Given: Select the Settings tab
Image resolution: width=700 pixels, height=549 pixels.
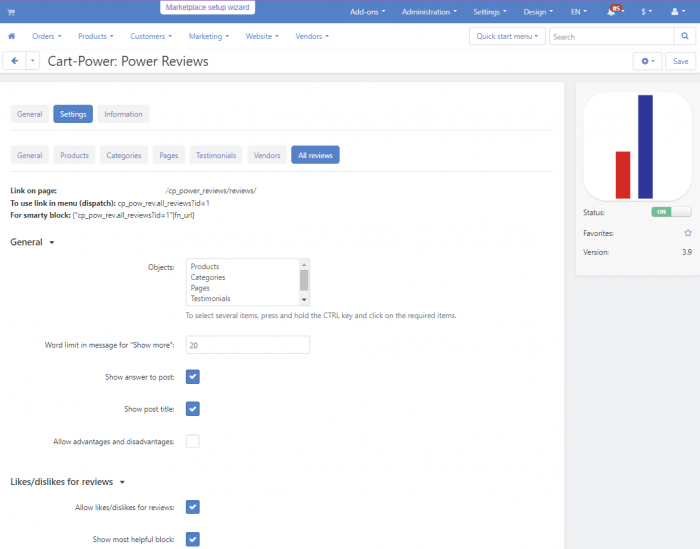Looking at the screenshot, I should [73, 114].
